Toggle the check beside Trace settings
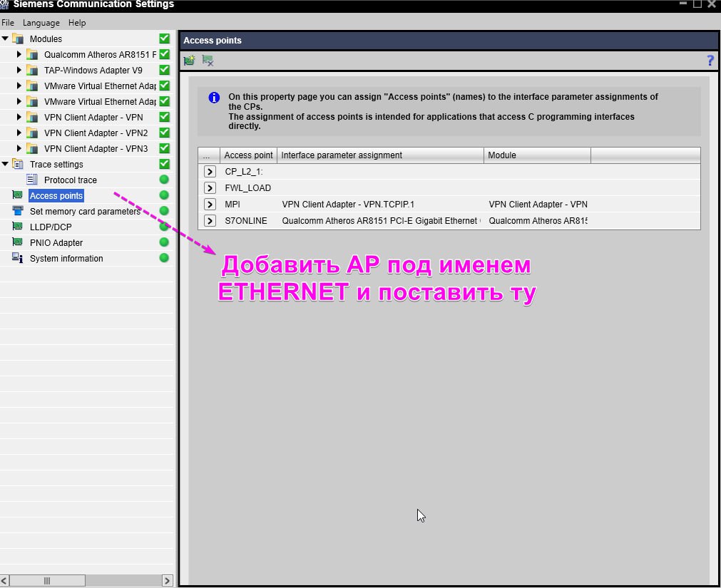This screenshot has width=721, height=588. pos(164,164)
